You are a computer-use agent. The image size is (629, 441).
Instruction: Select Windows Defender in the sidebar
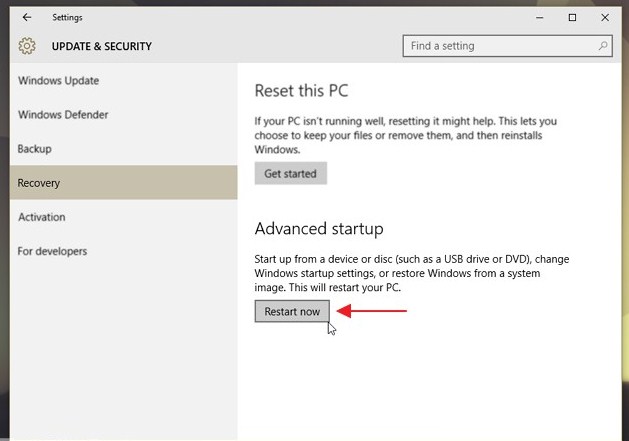(63, 115)
